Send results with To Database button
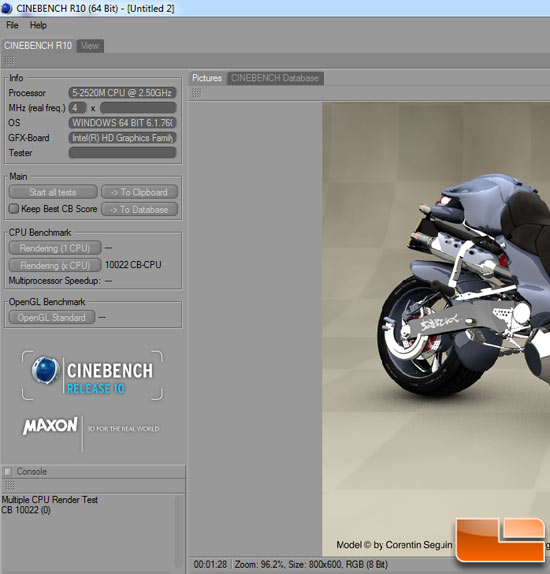Screen dimensions: 550x574 tap(139, 209)
